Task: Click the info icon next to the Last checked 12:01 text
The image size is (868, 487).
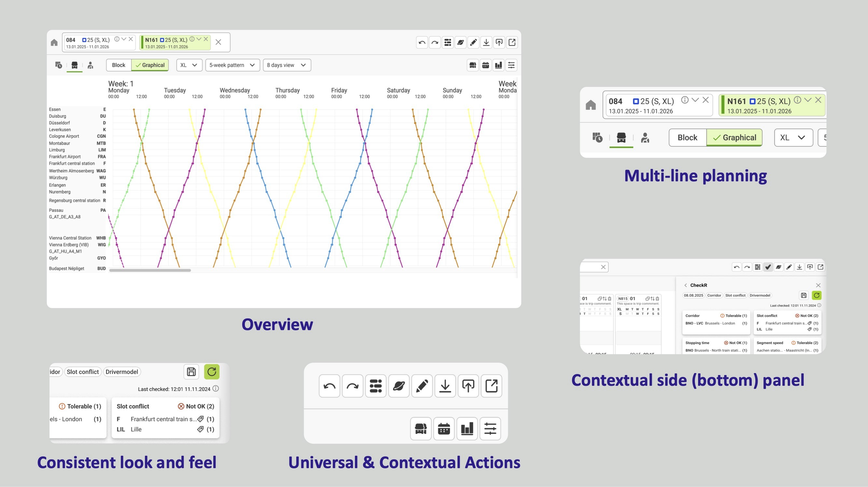Action: tap(216, 389)
